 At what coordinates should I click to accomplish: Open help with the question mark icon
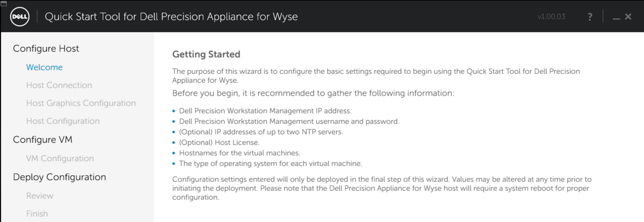tap(590, 17)
